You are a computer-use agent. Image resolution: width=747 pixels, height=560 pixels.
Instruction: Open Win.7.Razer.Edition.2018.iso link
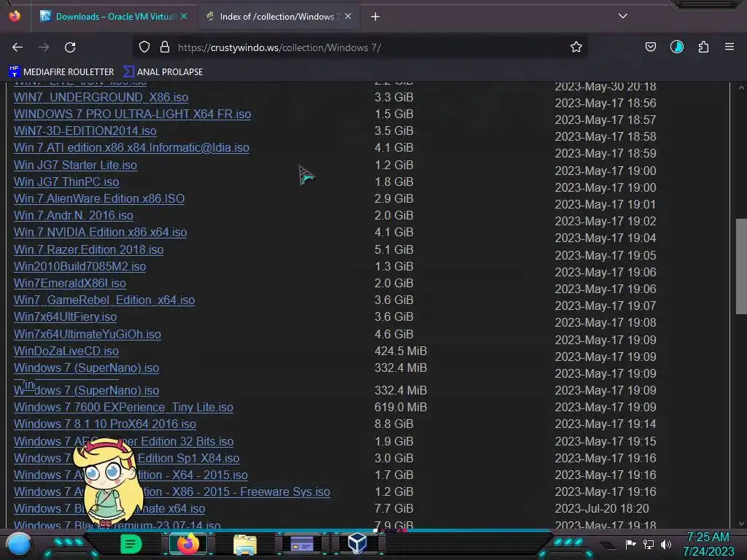(x=88, y=250)
